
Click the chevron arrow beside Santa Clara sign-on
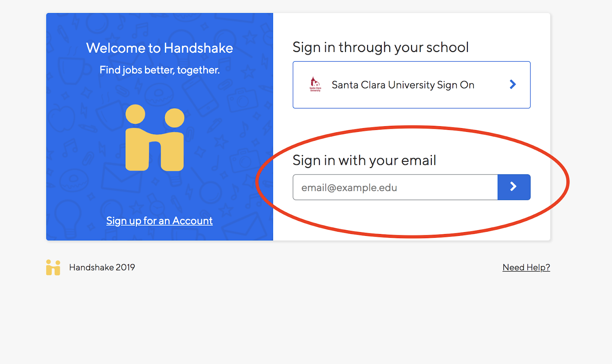coord(513,84)
